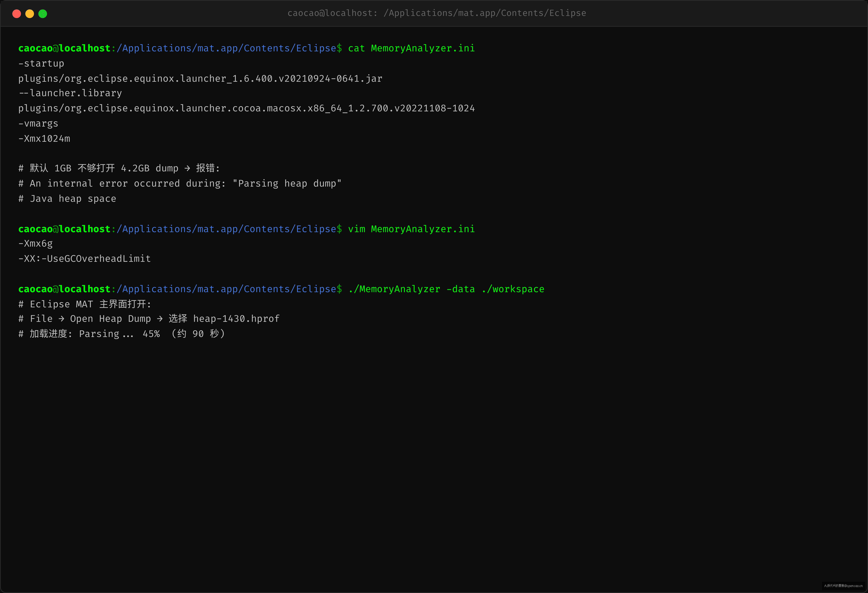Click the prompt before the vim command

[180, 229]
